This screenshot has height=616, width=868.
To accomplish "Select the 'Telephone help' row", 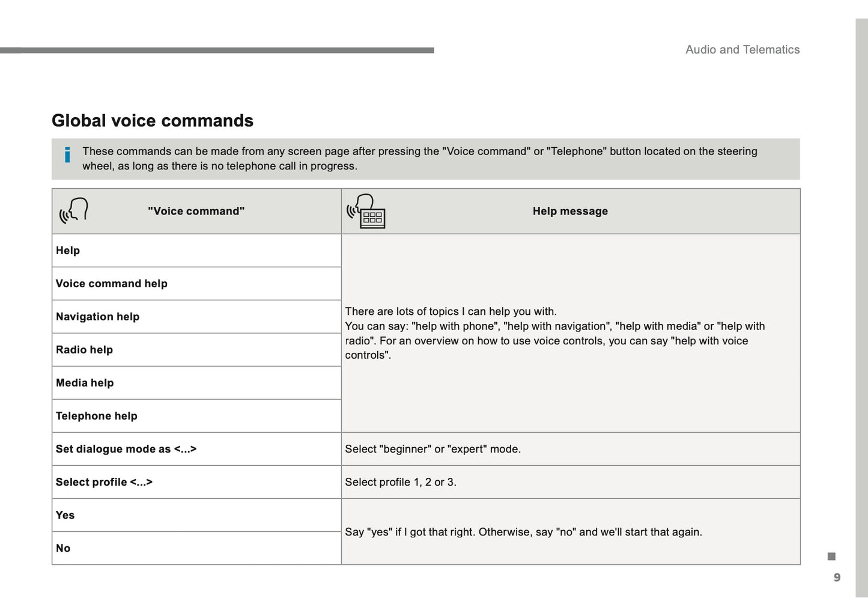I will pyautogui.click(x=196, y=416).
